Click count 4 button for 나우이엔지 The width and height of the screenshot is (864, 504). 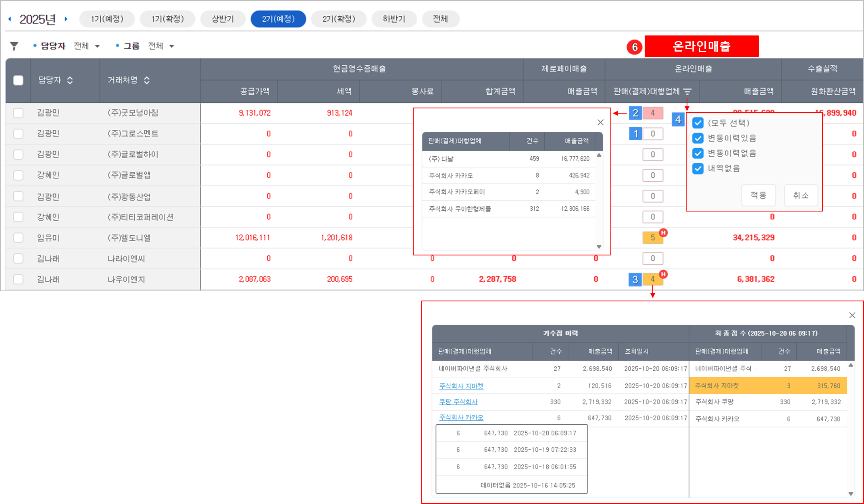tap(653, 279)
